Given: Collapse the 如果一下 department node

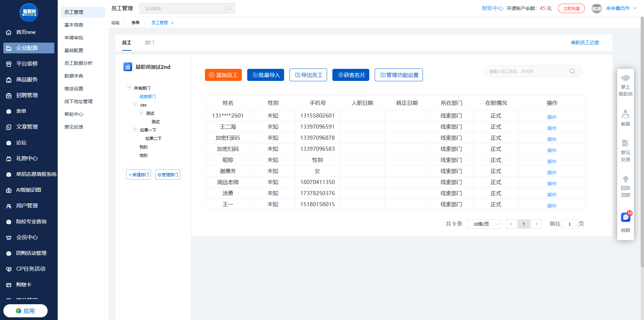Looking at the screenshot, I should 135,130.
